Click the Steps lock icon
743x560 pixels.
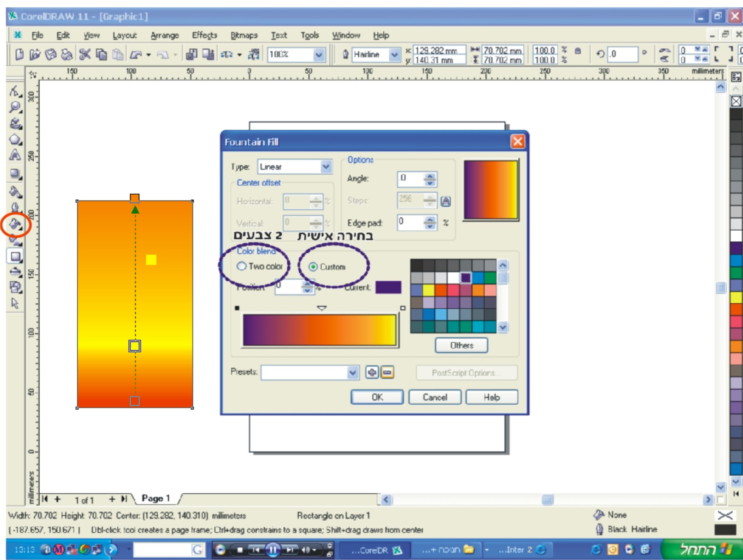(x=446, y=201)
